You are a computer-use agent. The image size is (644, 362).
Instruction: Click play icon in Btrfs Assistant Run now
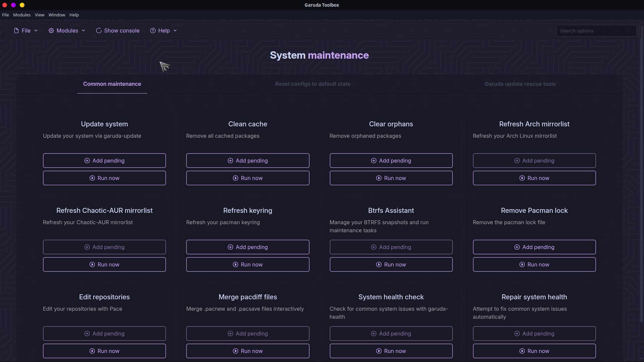point(379,264)
